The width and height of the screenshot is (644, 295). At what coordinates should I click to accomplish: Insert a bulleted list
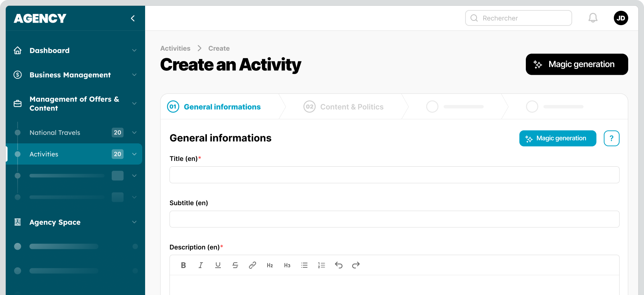coord(304,265)
